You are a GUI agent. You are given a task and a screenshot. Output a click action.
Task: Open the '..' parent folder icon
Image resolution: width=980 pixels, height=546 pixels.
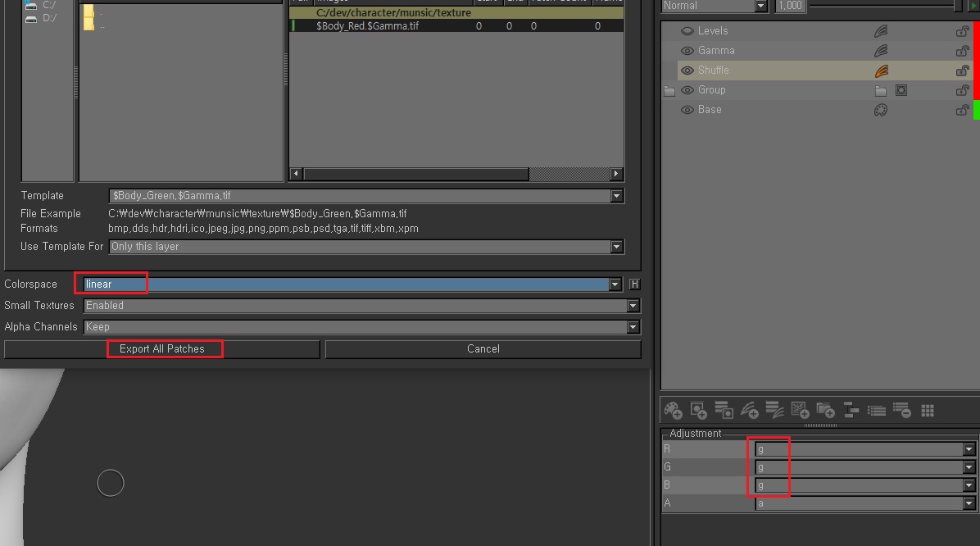tap(88, 25)
